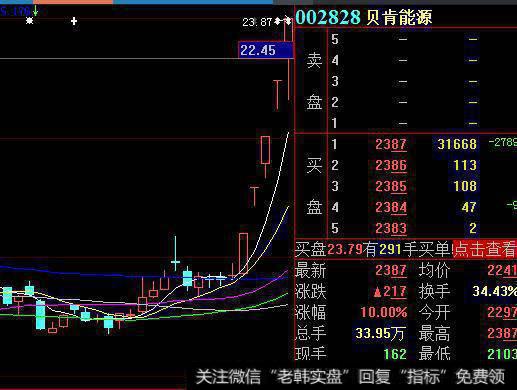The width and height of the screenshot is (517, 390).
Task: Click buy 2 volume 113
Action: [x=465, y=165]
